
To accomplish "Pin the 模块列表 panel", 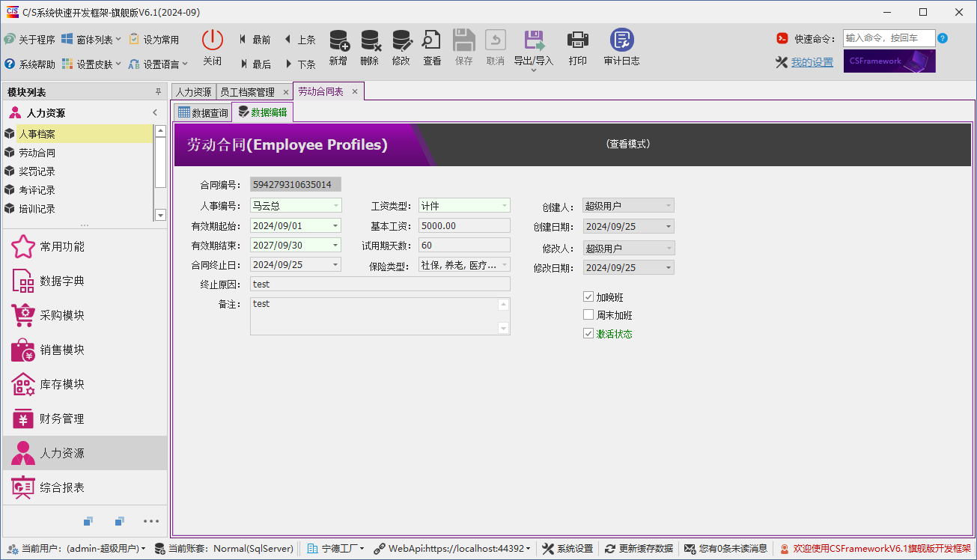I will 158,92.
